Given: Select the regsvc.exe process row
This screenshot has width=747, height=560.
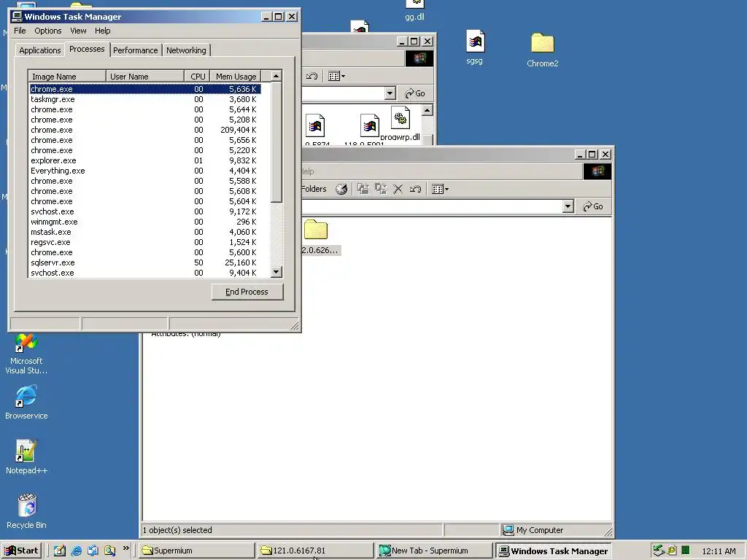Looking at the screenshot, I should click(145, 242).
